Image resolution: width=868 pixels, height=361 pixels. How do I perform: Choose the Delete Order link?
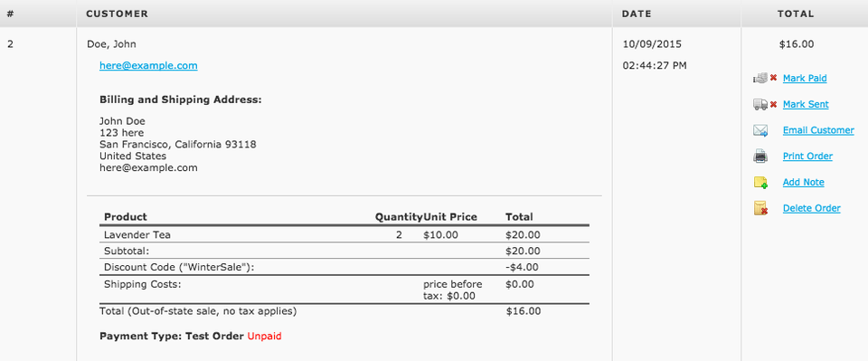[811, 209]
